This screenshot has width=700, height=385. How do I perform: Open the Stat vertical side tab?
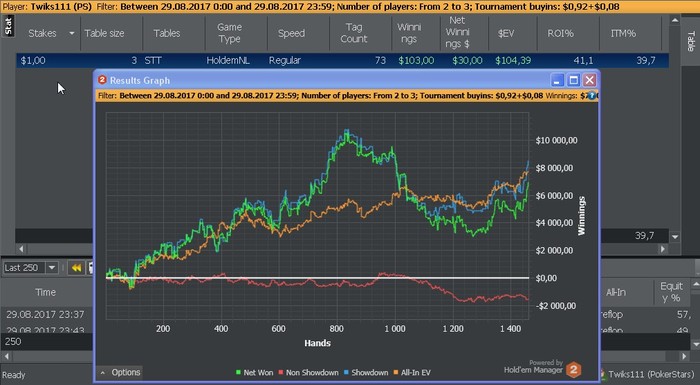[8, 25]
